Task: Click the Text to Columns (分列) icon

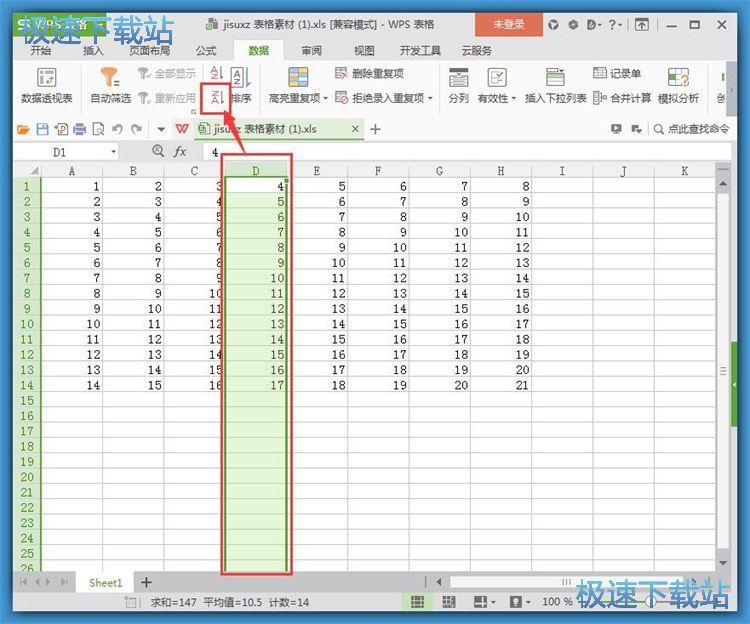Action: (x=458, y=78)
